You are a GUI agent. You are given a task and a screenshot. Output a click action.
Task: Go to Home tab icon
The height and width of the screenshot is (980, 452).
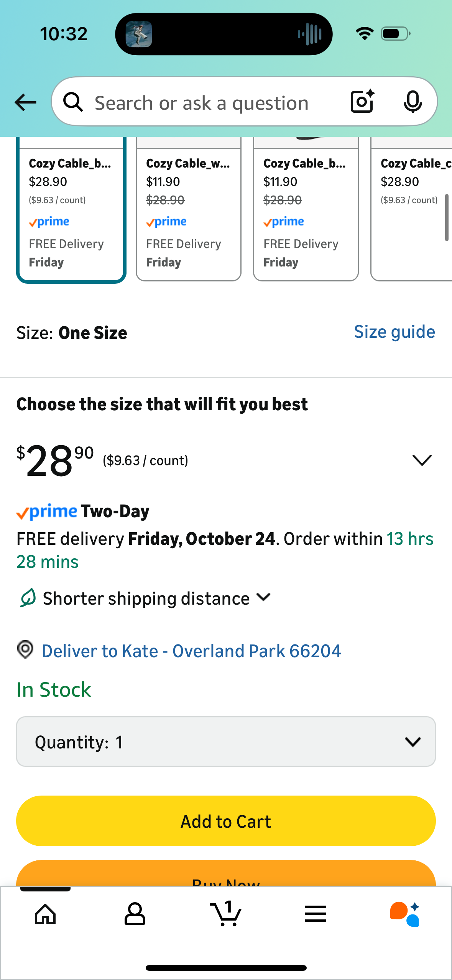click(x=45, y=914)
